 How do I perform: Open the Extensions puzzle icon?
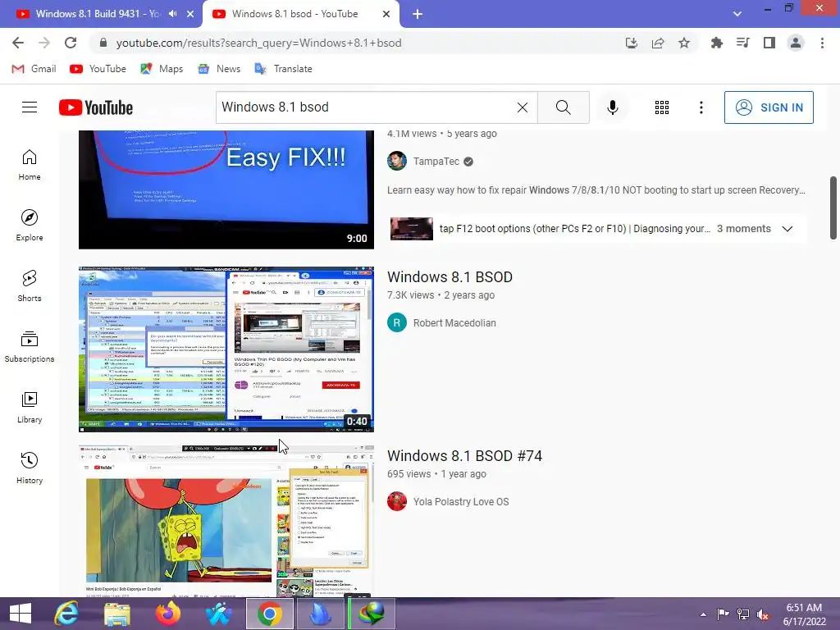pos(716,43)
